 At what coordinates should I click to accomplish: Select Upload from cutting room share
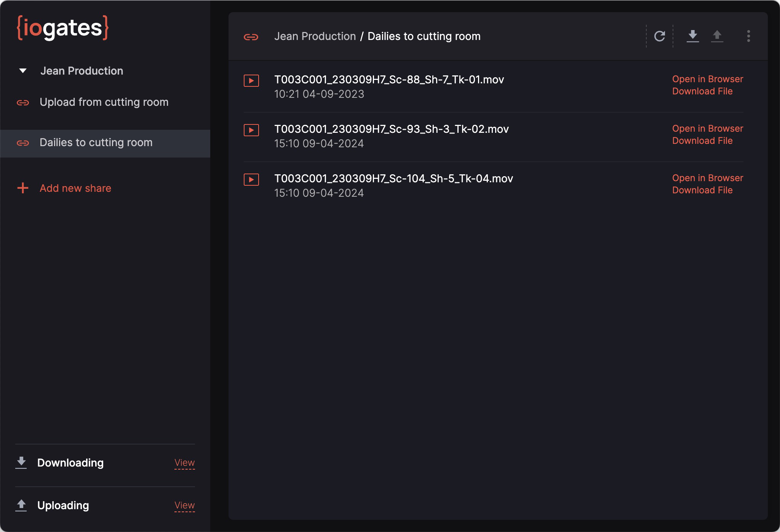click(104, 102)
